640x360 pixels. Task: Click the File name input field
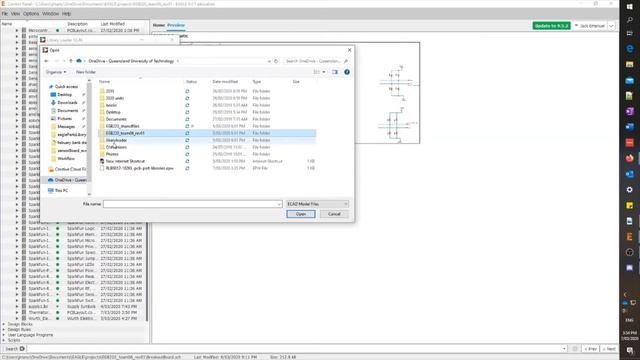[x=193, y=204]
